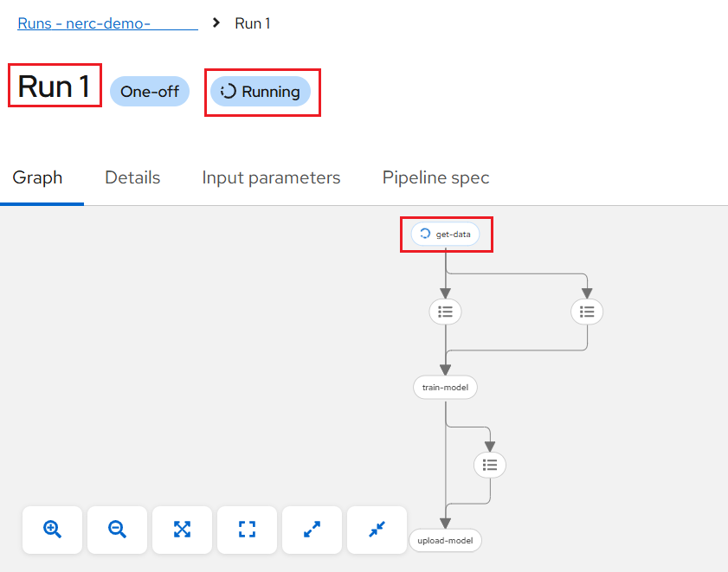This screenshot has width=728, height=572.
Task: Switch to the Graph tab
Action: coord(37,177)
